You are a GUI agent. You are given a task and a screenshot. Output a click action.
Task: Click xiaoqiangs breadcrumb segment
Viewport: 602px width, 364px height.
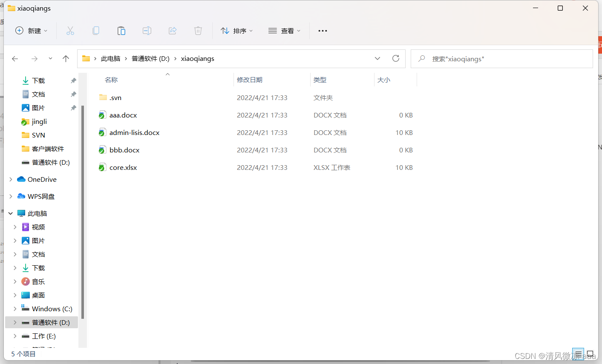point(198,58)
